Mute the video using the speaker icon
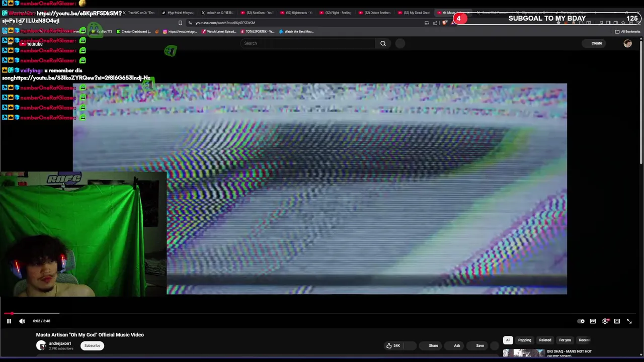This screenshot has width=644, height=362. (x=22, y=321)
